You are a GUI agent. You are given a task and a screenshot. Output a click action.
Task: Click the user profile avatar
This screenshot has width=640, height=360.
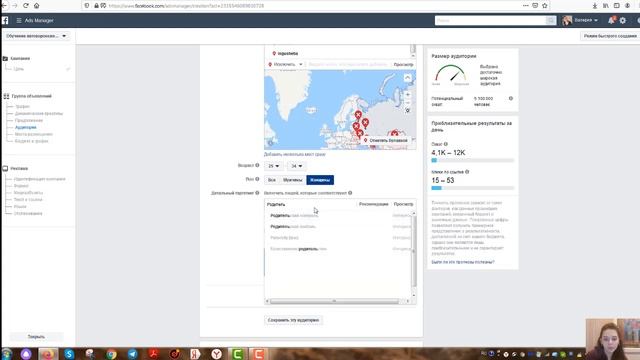pos(567,20)
